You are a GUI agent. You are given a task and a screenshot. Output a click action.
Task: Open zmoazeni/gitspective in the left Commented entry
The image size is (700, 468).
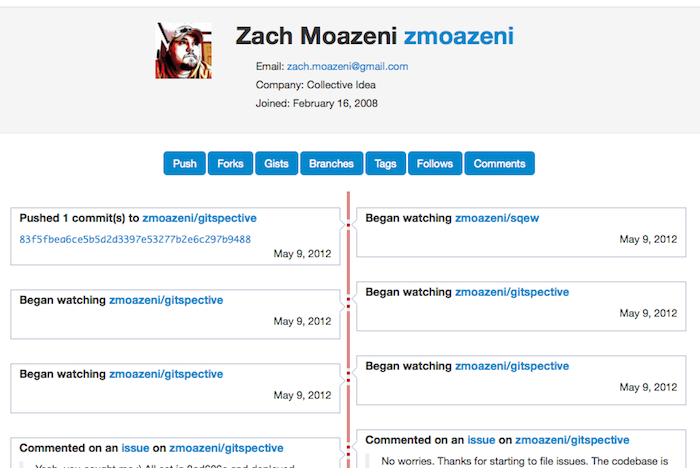pyautogui.click(x=226, y=448)
